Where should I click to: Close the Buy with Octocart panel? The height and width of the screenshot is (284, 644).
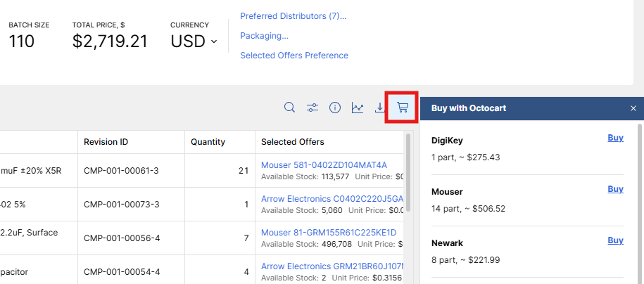pyautogui.click(x=633, y=108)
